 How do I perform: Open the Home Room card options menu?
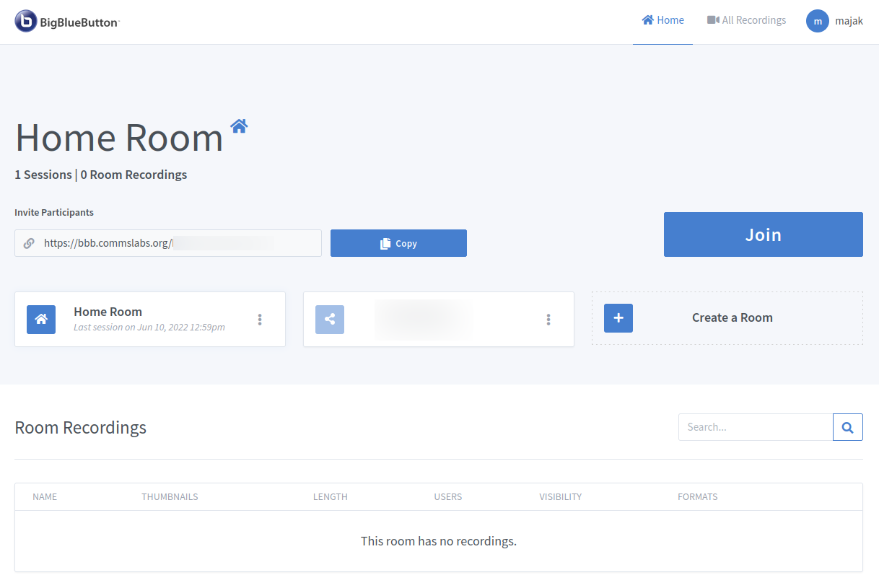point(260,320)
